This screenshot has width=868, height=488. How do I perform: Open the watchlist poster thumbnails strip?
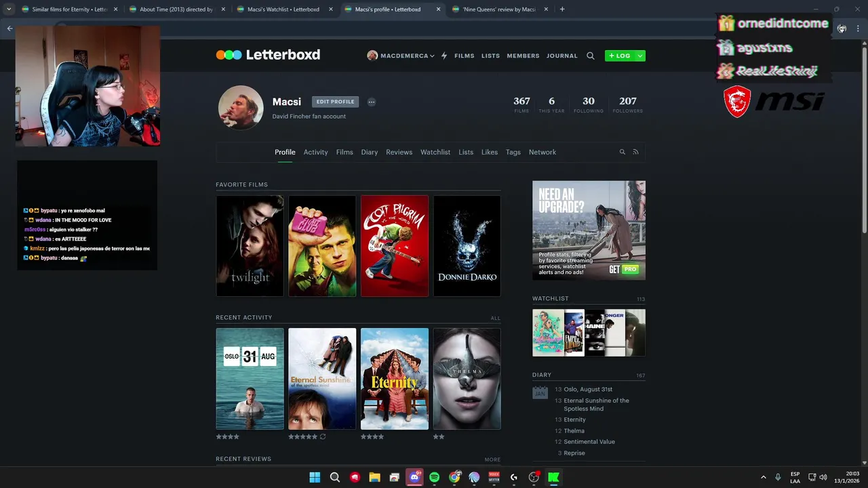pos(589,333)
